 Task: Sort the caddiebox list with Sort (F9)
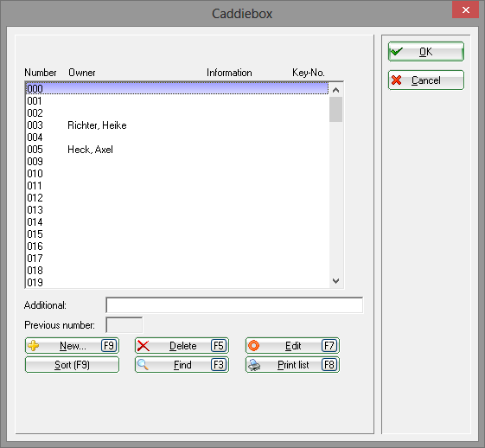coord(72,365)
